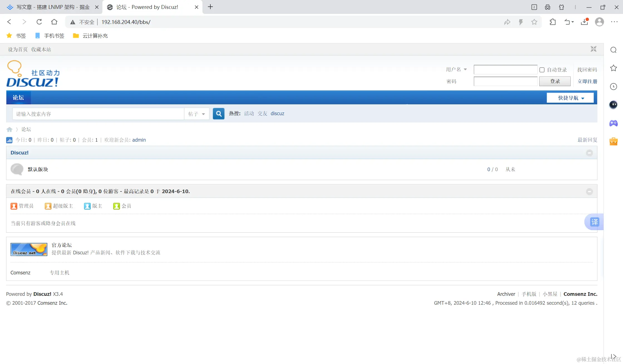Open the tab count icon in title bar
The image size is (623, 364).
534,7
